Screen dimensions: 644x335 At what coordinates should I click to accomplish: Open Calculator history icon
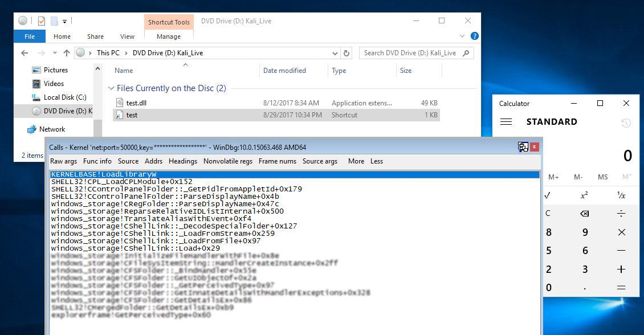tap(626, 122)
